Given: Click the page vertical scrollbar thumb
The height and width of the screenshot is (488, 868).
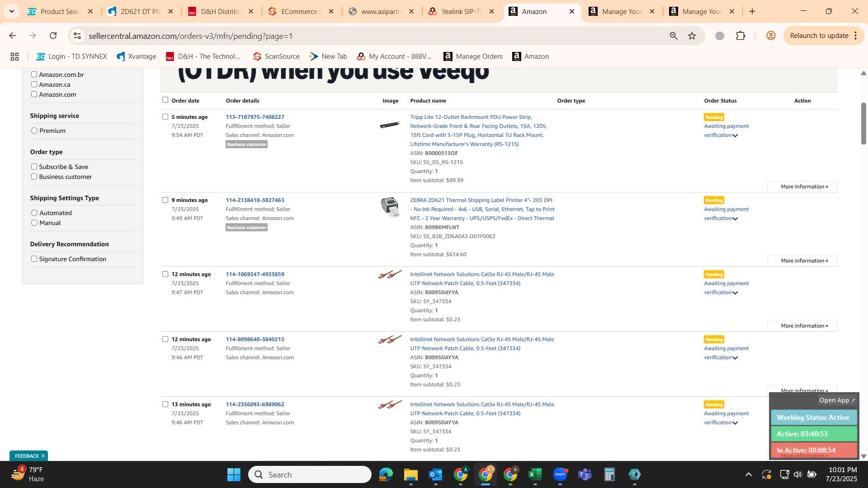Looking at the screenshot, I should tap(863, 123).
